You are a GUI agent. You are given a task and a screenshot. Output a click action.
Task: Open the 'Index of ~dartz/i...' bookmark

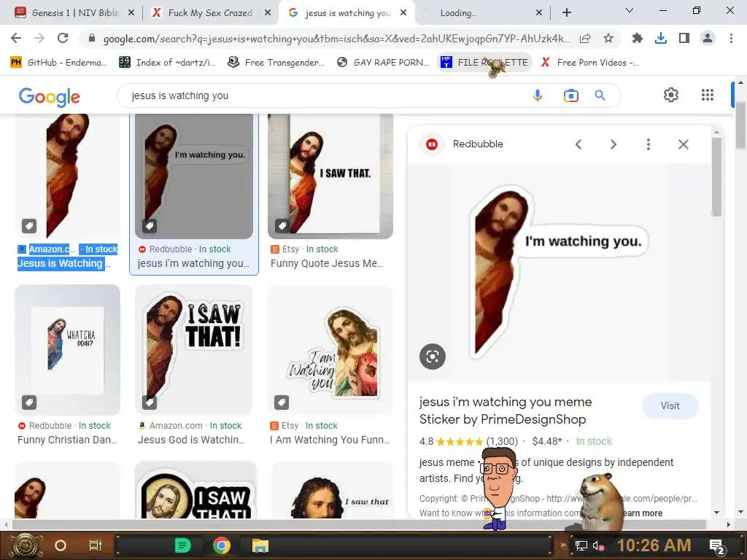coord(167,63)
